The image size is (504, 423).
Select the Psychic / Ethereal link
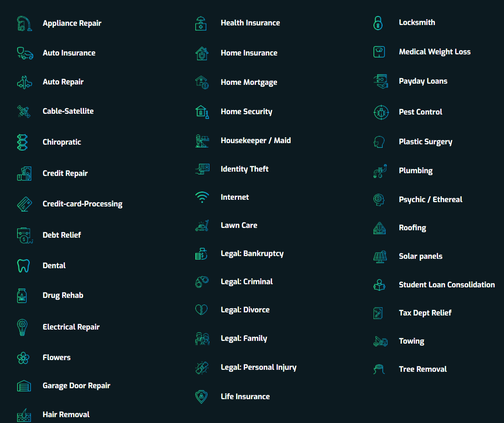431,200
